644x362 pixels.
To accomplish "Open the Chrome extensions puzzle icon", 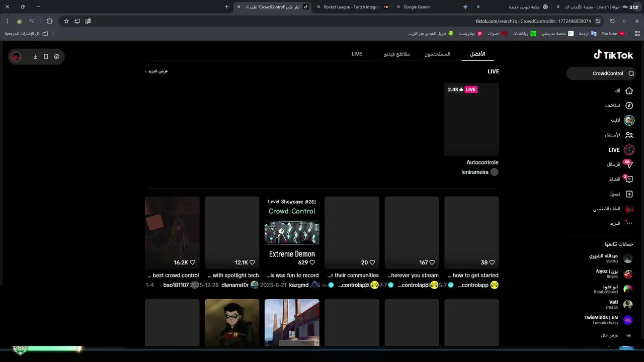I will coord(49,21).
